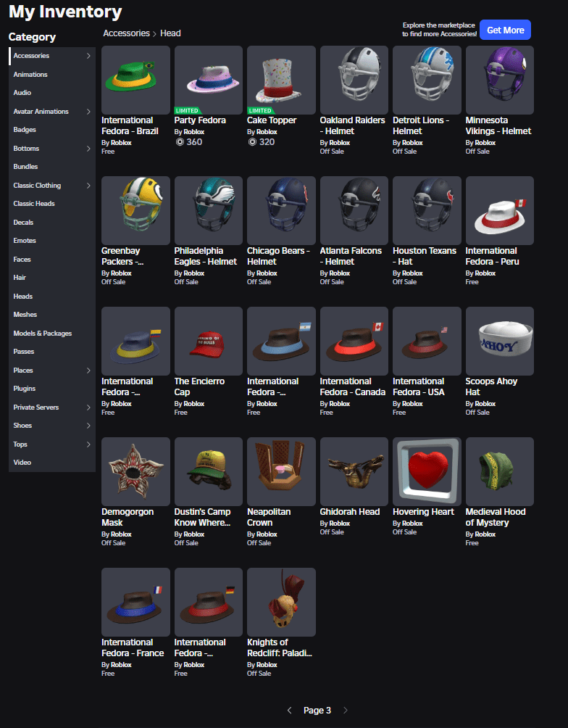This screenshot has height=728, width=568.
Task: Go to the next inventory page arrow
Action: 346,711
